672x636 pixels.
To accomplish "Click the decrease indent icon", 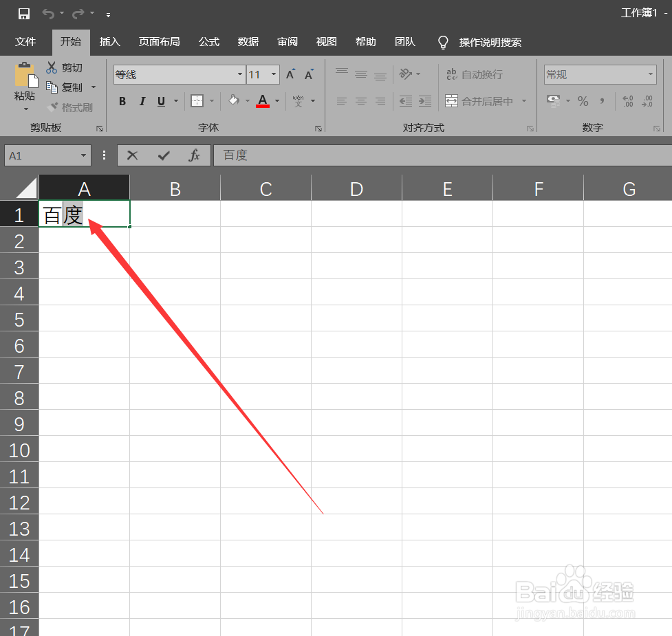I will 405,101.
